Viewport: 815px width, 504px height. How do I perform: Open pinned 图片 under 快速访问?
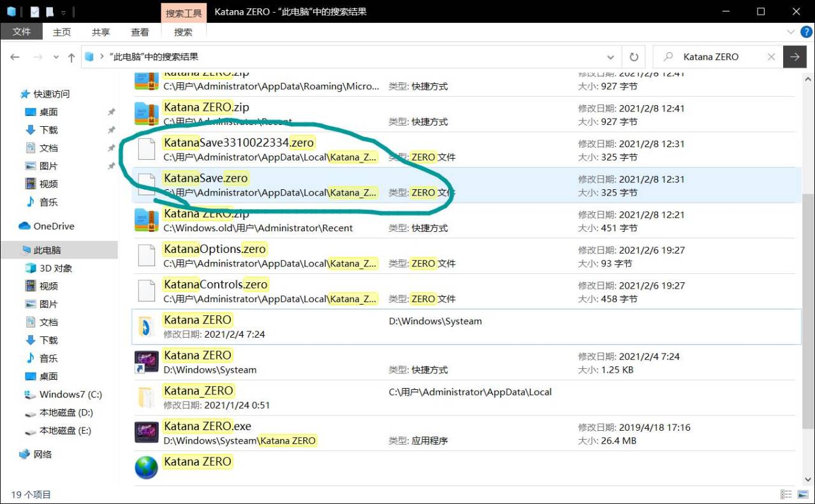click(48, 166)
